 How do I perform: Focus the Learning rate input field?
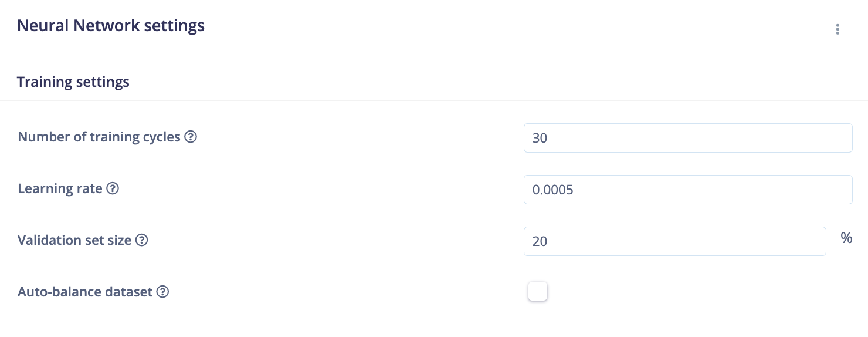pos(688,190)
